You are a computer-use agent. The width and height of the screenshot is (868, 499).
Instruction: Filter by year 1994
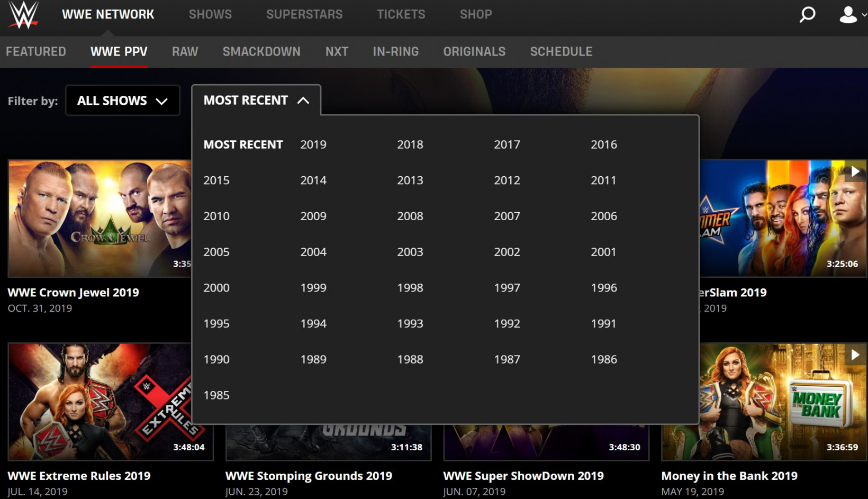[x=313, y=324]
